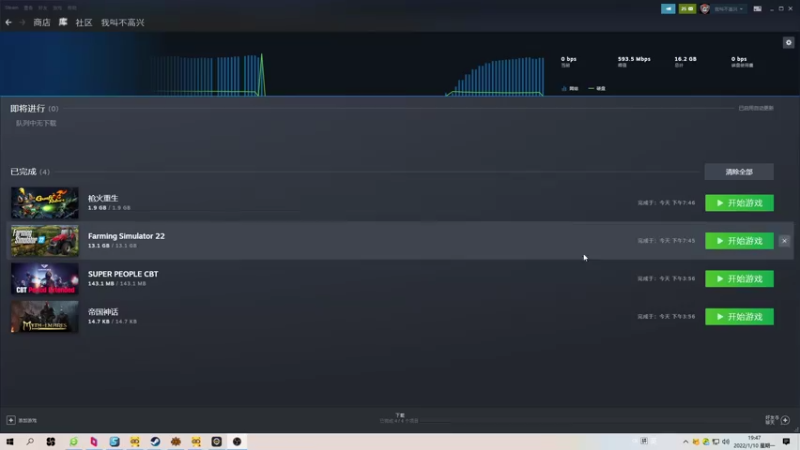Toggle the 网络 network graph legend
The width and height of the screenshot is (800, 450).
[570, 88]
